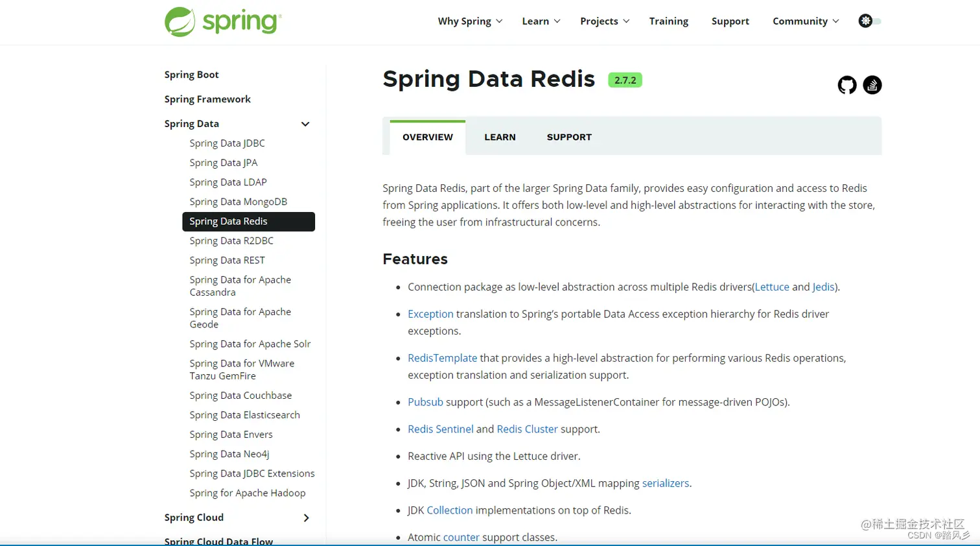
Task: Switch to the OVERVIEW tab
Action: click(428, 137)
